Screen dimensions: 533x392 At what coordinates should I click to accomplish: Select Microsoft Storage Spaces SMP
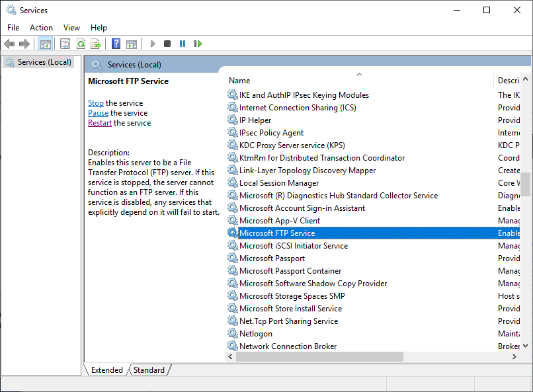point(292,296)
